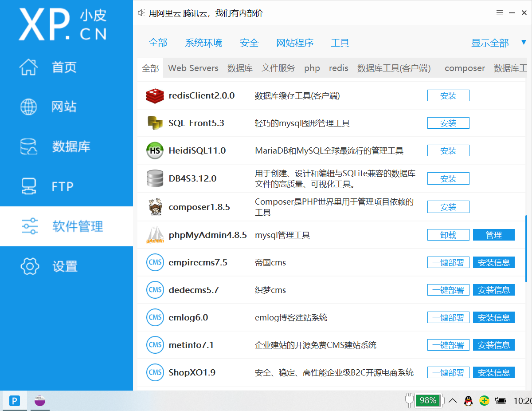
Task: Click the 用阿里云 腾讯云 promotion text
Action: (x=206, y=13)
